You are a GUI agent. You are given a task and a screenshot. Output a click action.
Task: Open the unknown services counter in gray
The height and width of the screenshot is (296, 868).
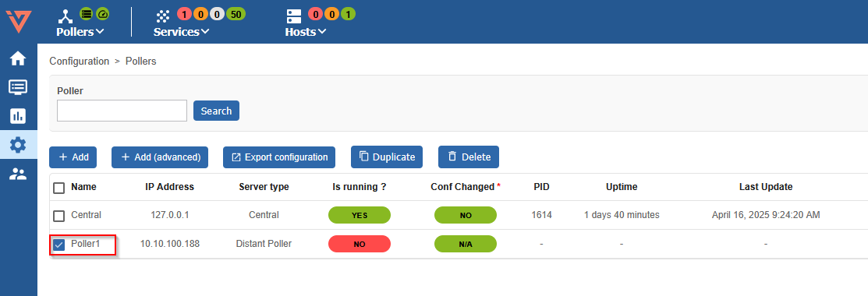coord(217,14)
